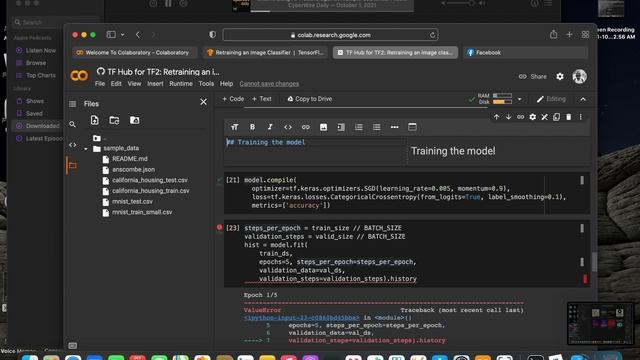640x360 pixels.
Task: Close markdown editor for this cell
Action: click(x=544, y=117)
